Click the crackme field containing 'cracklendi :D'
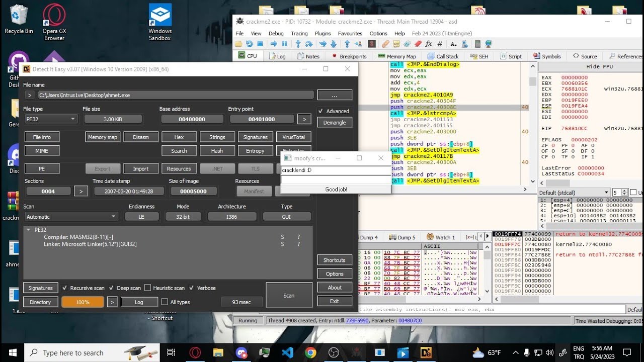Screen dimensions: 644x362 (x=336, y=170)
